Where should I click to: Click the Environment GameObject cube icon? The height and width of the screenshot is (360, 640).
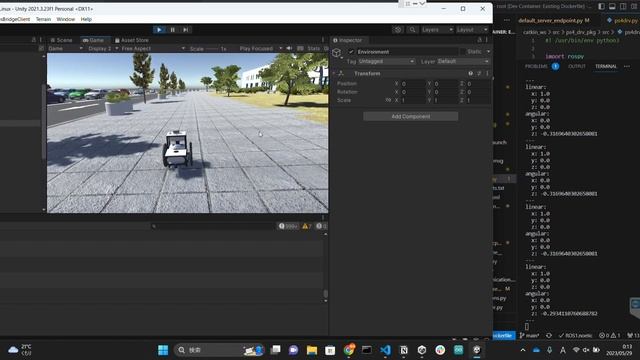pos(336,53)
